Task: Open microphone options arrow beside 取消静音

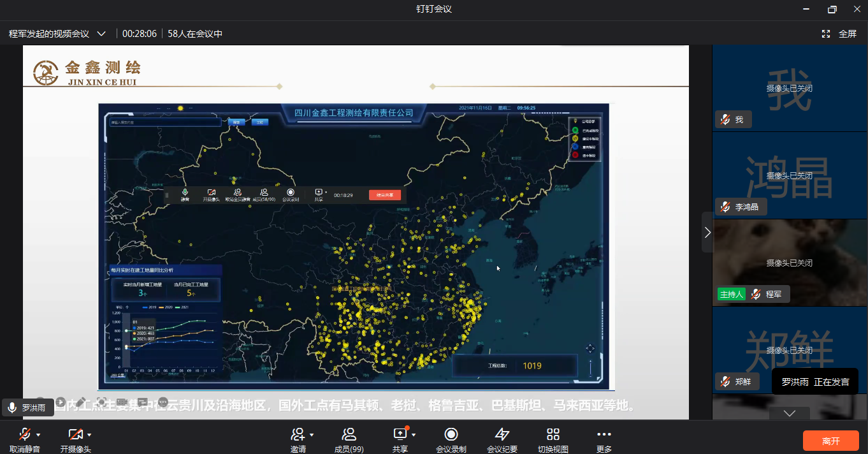Action: 39,435
